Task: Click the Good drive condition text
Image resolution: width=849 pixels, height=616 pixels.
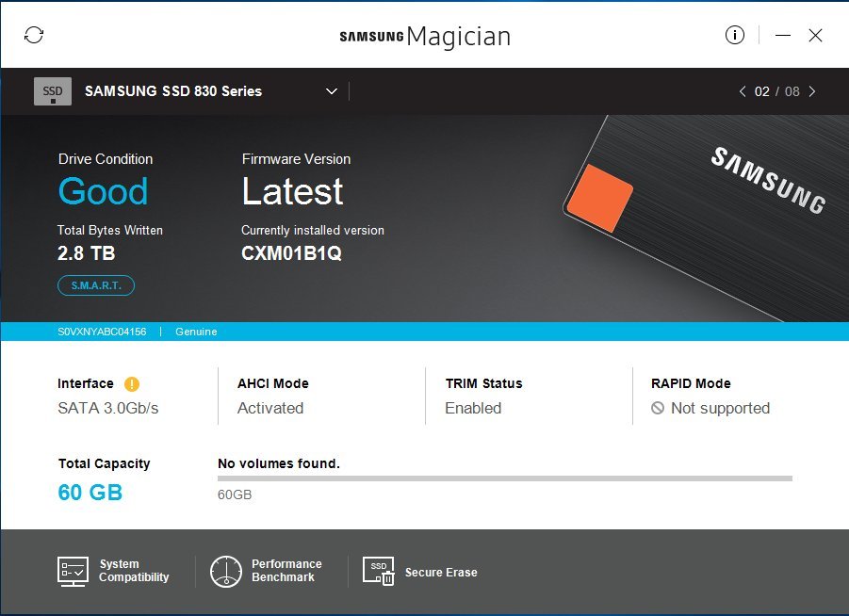Action: point(103,191)
